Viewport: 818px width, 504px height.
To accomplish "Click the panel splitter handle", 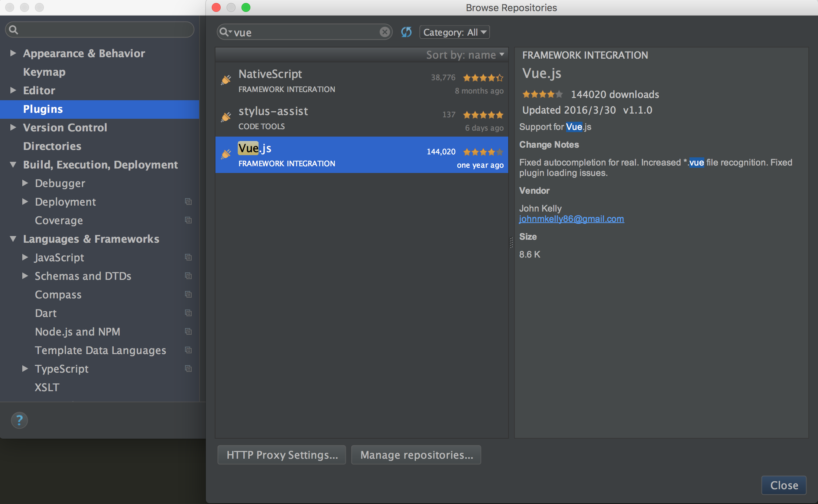I will [x=511, y=243].
